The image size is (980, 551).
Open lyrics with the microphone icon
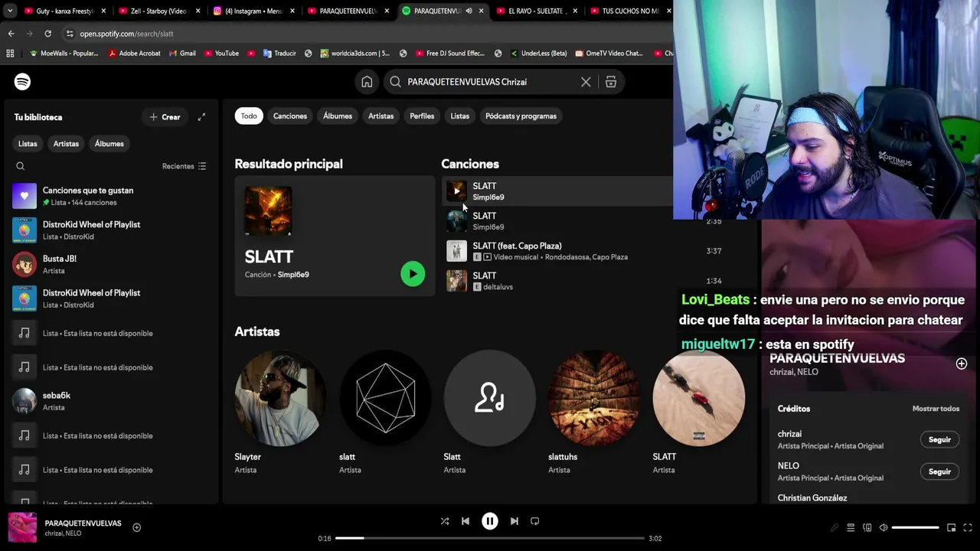coord(835,527)
